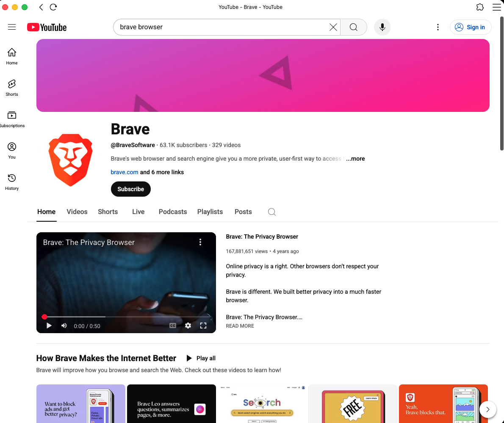Open the You page in sidebar
504x423 pixels.
(12, 150)
